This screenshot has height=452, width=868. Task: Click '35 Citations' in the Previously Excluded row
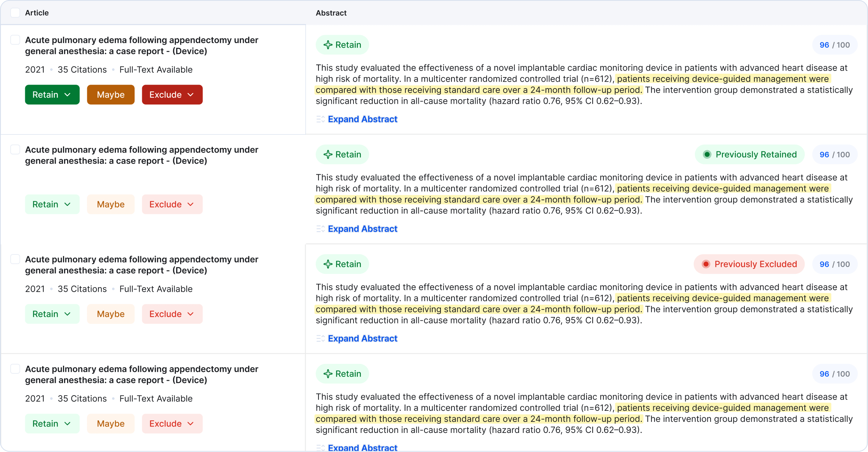82,289
